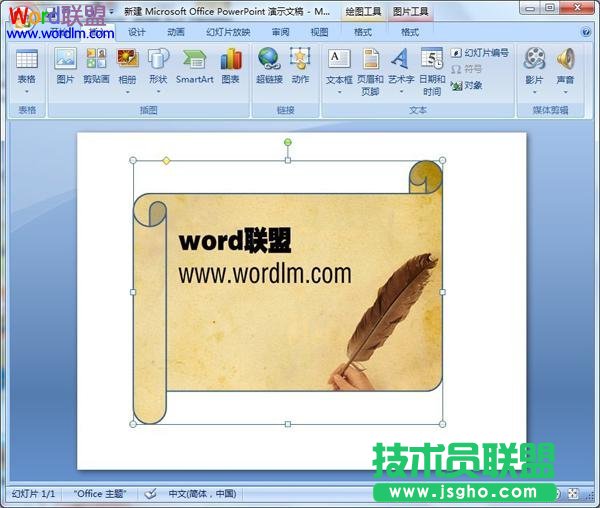Click the spell check icon in status bar
The height and width of the screenshot is (508, 600).
pyautogui.click(x=151, y=494)
